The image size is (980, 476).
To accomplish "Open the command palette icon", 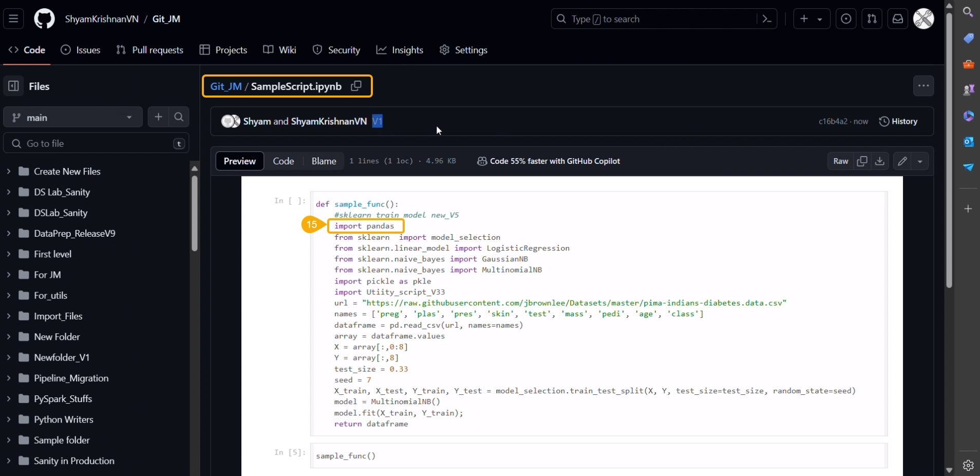I will pyautogui.click(x=767, y=19).
